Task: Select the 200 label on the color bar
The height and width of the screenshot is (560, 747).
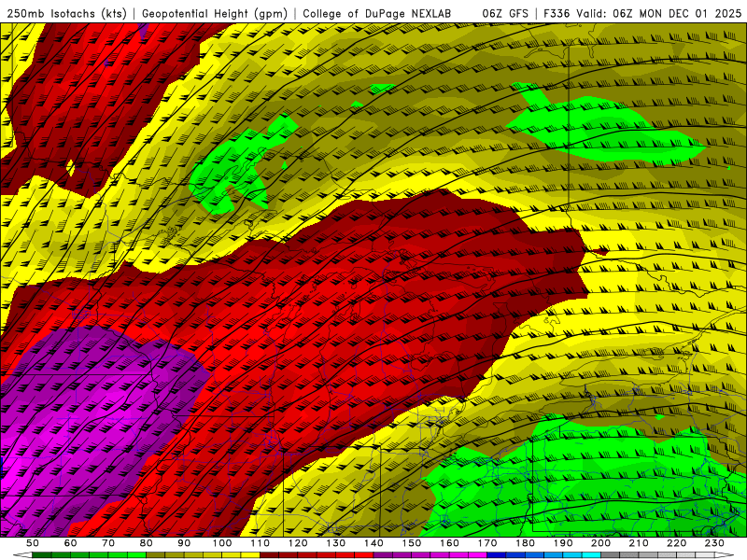Action: point(600,543)
